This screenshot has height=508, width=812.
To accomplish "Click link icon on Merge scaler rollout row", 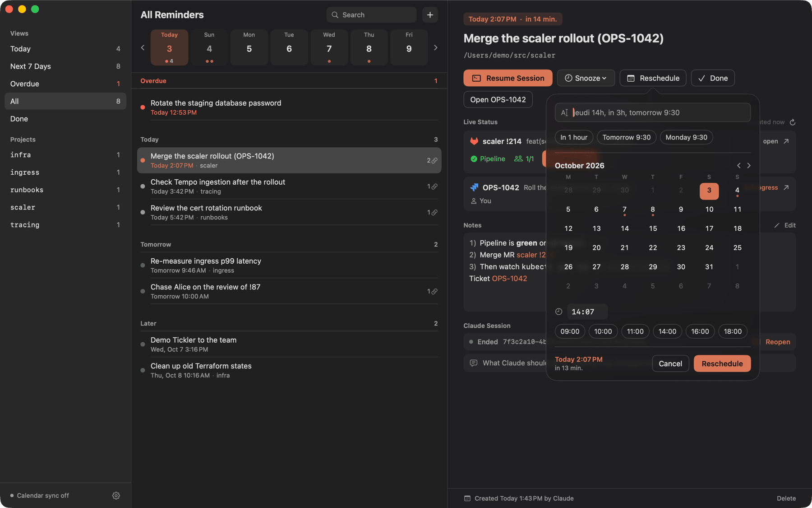I will (x=434, y=160).
